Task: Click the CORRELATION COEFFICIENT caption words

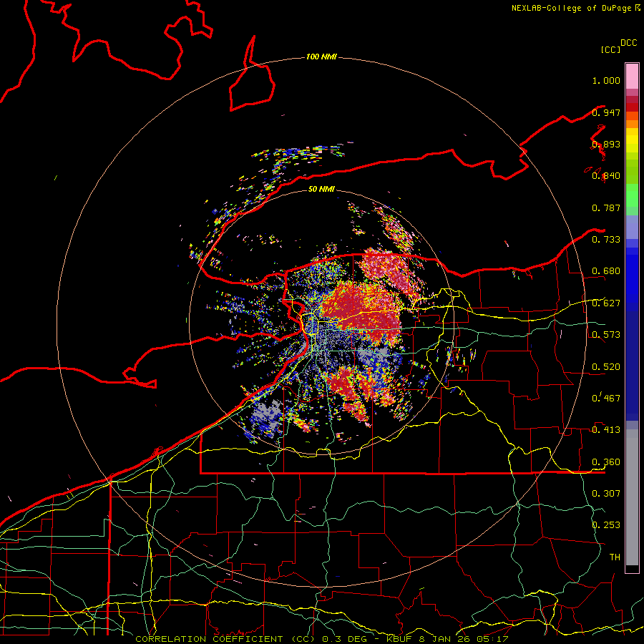Action: click(209, 639)
